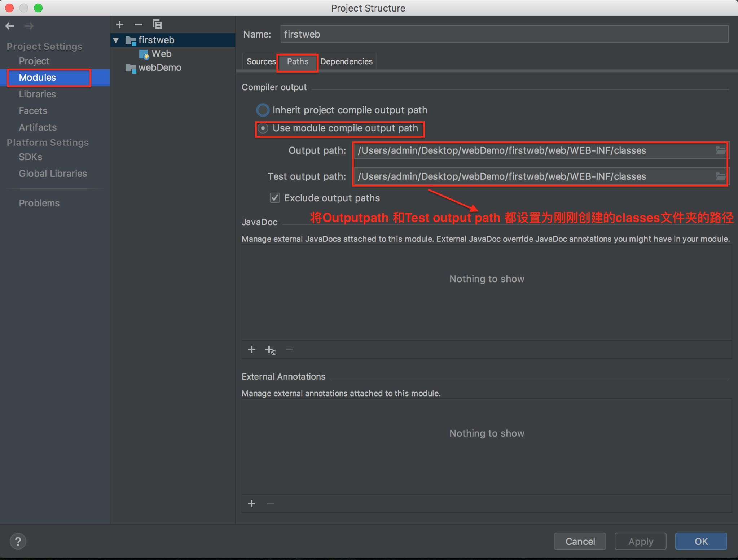The image size is (738, 560).
Task: Uncheck Exclude output paths checkbox
Action: (x=275, y=198)
